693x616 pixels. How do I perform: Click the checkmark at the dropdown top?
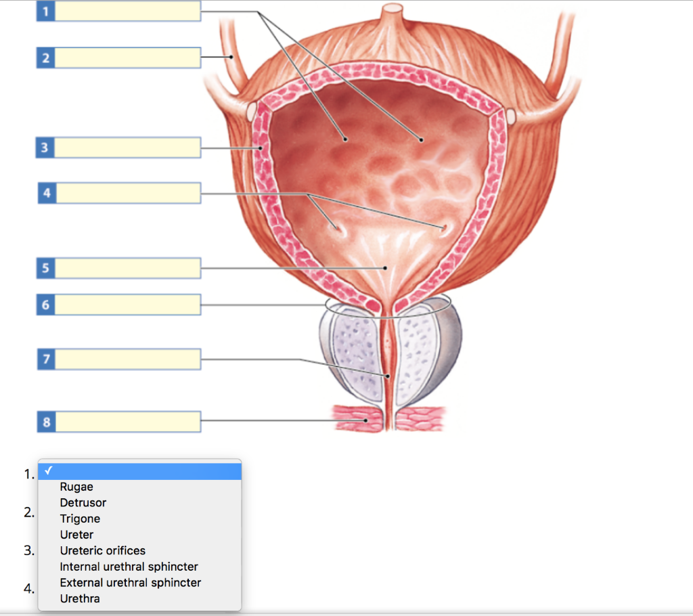[49, 469]
